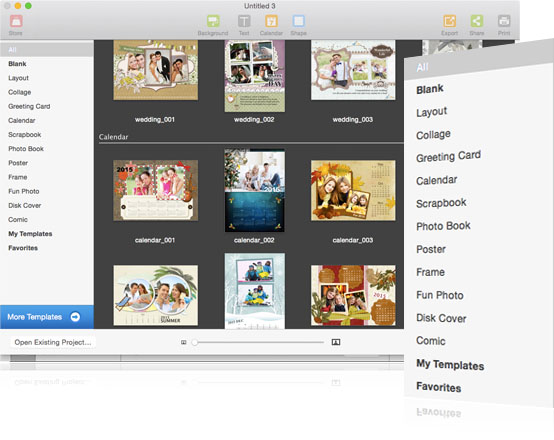Viewport: 554px width, 440px height.
Task: Choose the calendar_002 template thumbnail
Action: (254, 190)
